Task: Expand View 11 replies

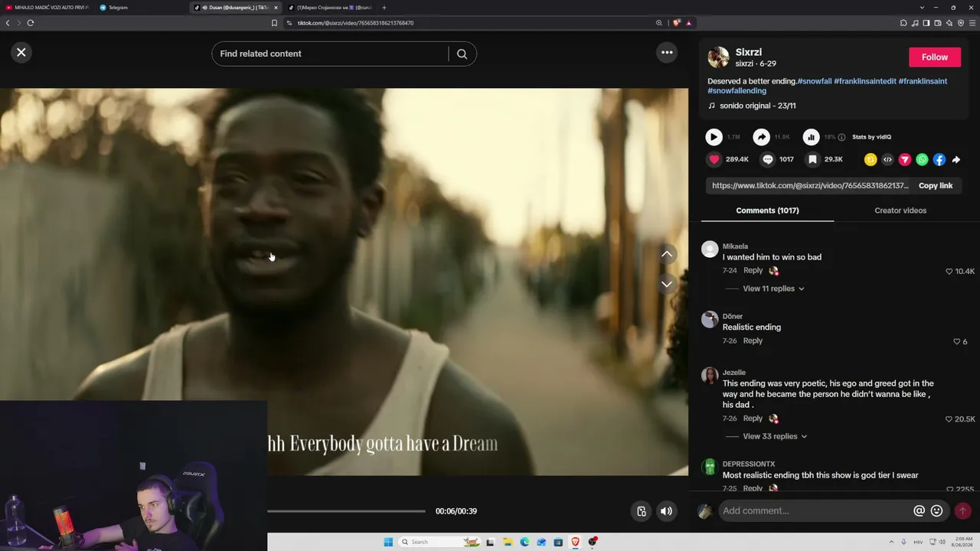Action: click(773, 289)
